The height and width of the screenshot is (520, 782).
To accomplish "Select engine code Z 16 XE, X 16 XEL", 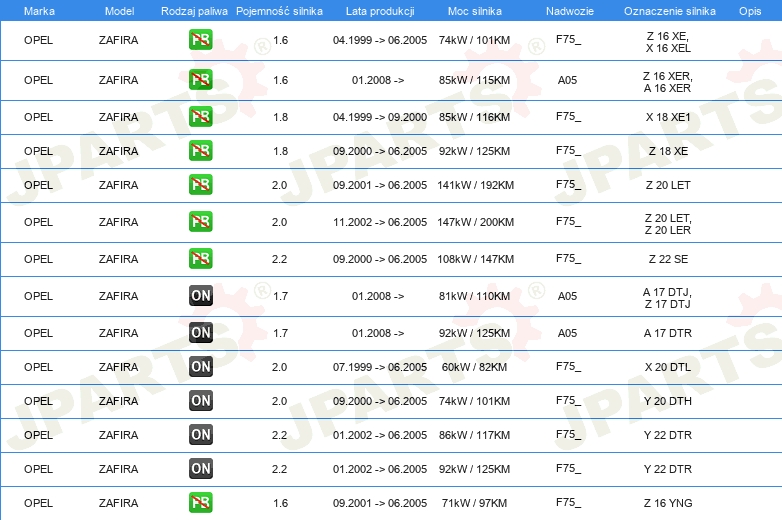I will 668,42.
